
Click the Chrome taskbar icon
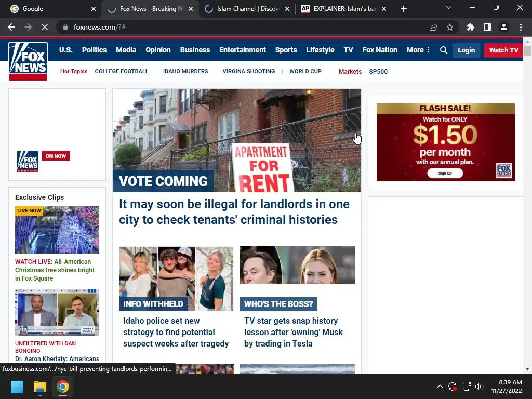click(63, 387)
